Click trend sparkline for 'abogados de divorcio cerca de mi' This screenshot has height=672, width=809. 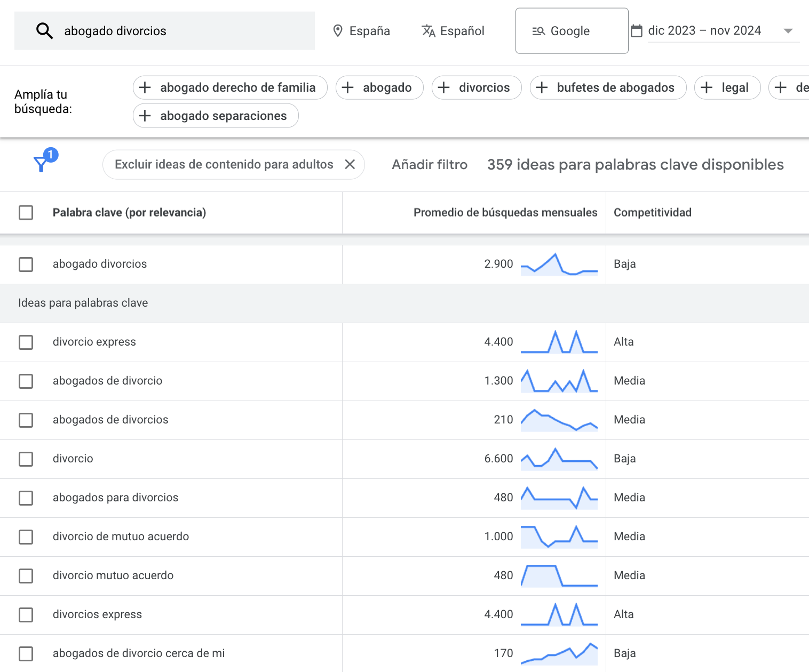559,653
